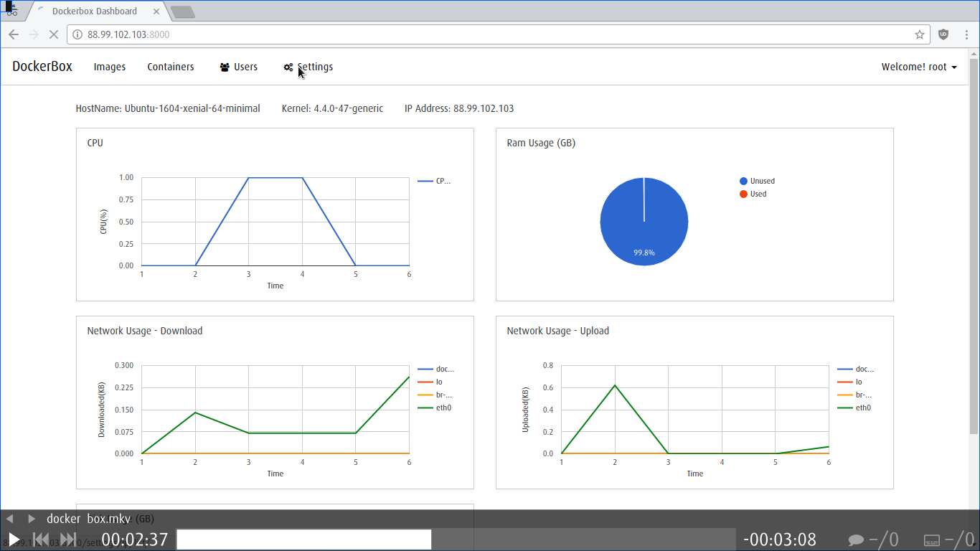Click the CP... legend in CPU chart

pos(434,181)
